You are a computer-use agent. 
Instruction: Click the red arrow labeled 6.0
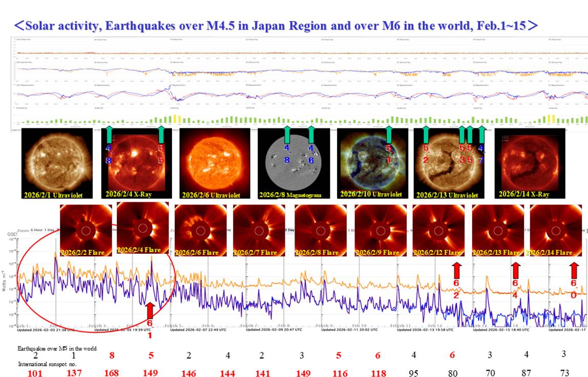pos(574,270)
